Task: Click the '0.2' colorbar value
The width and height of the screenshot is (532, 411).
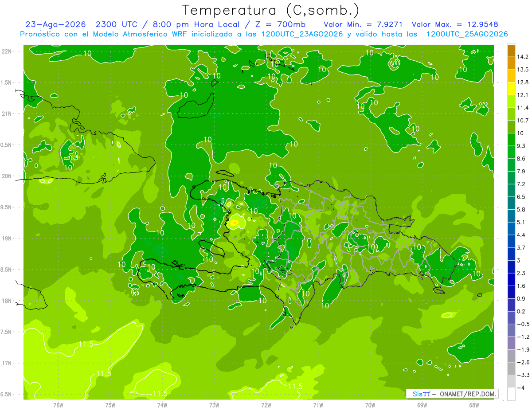Action: click(521, 311)
